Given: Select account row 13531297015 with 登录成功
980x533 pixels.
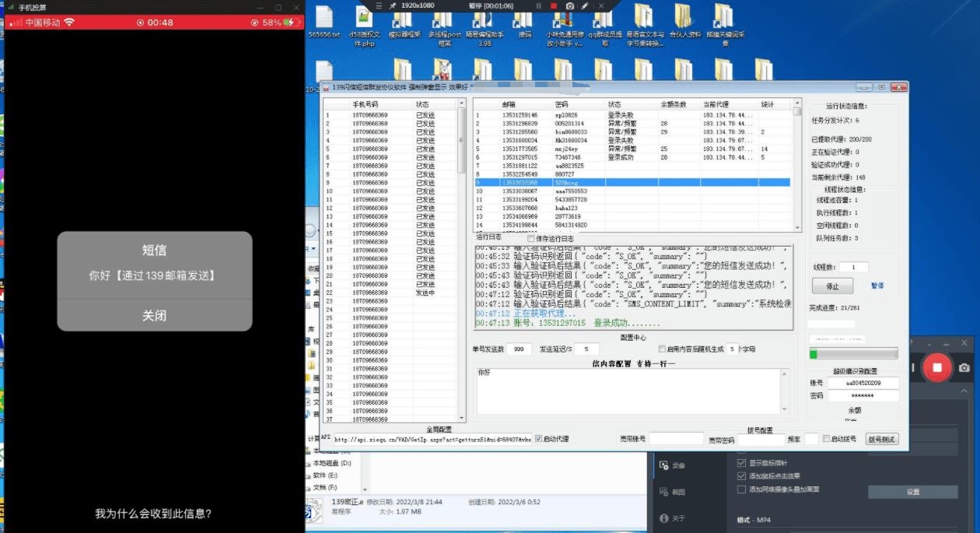Looking at the screenshot, I should (632, 157).
